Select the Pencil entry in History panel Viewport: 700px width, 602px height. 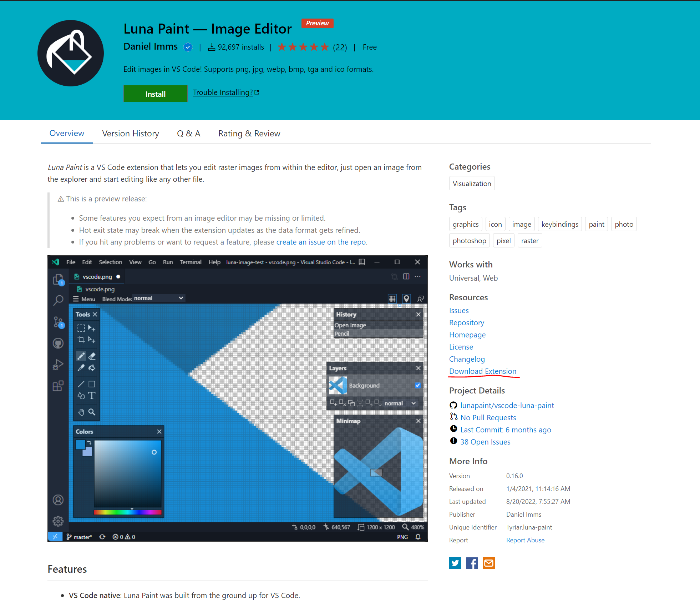click(378, 333)
